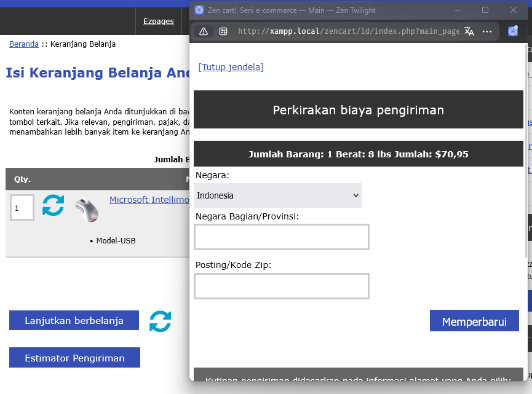Click refresh quantity icon next to the Qty box
Screen dimensions: 532x394
(54, 205)
